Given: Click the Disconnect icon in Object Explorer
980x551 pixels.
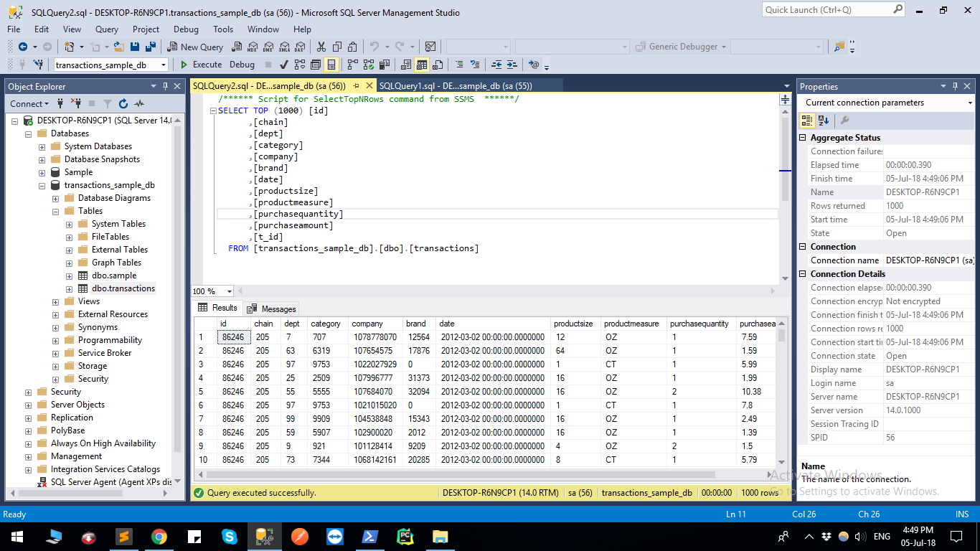Looking at the screenshot, I should coord(77,103).
